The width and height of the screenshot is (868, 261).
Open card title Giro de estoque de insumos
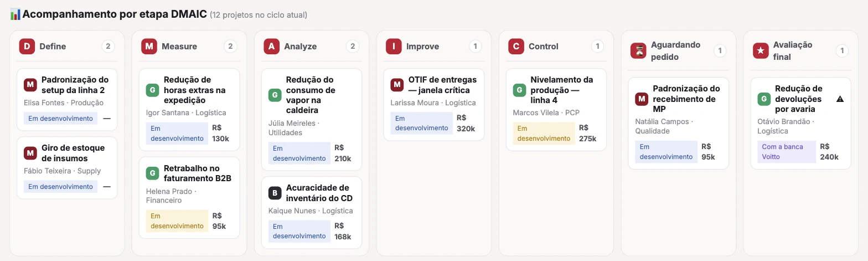[x=73, y=153]
